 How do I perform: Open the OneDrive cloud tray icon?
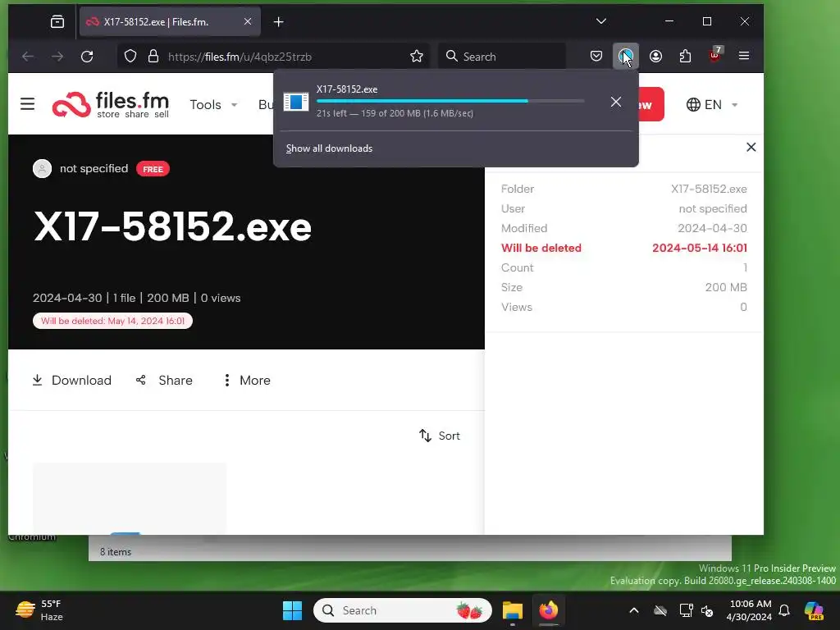(660, 610)
